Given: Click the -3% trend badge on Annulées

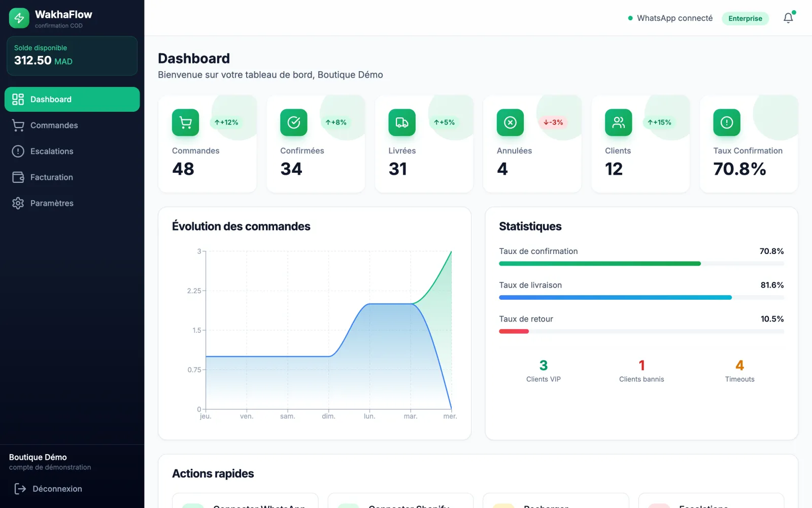Looking at the screenshot, I should [x=553, y=122].
